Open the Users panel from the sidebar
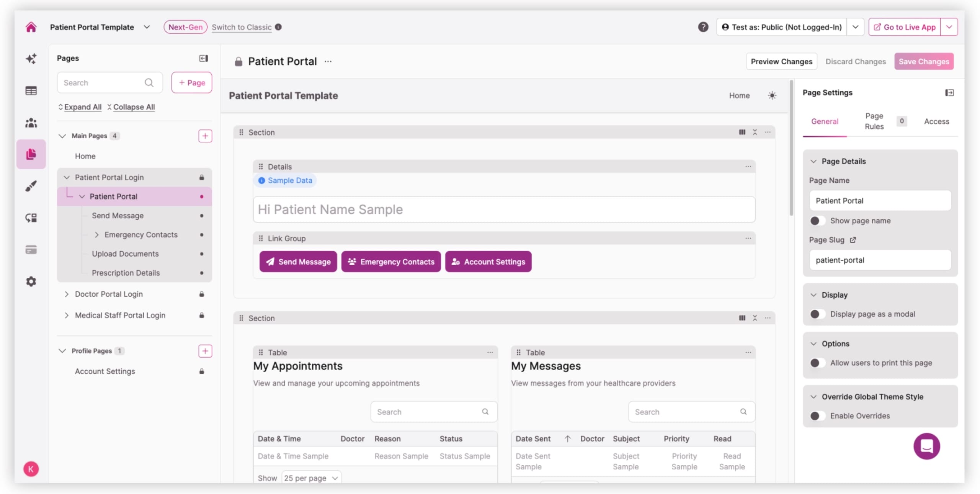Image resolution: width=980 pixels, height=494 pixels. click(31, 123)
